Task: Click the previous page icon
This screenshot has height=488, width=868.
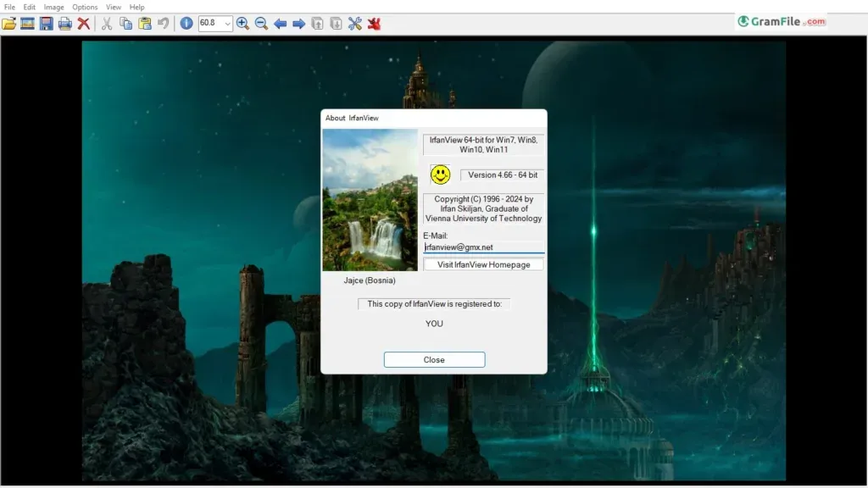Action: click(x=317, y=23)
